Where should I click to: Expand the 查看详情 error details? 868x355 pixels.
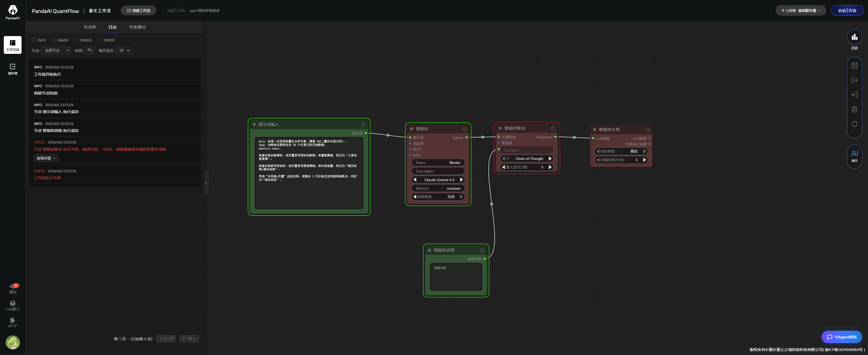point(46,158)
